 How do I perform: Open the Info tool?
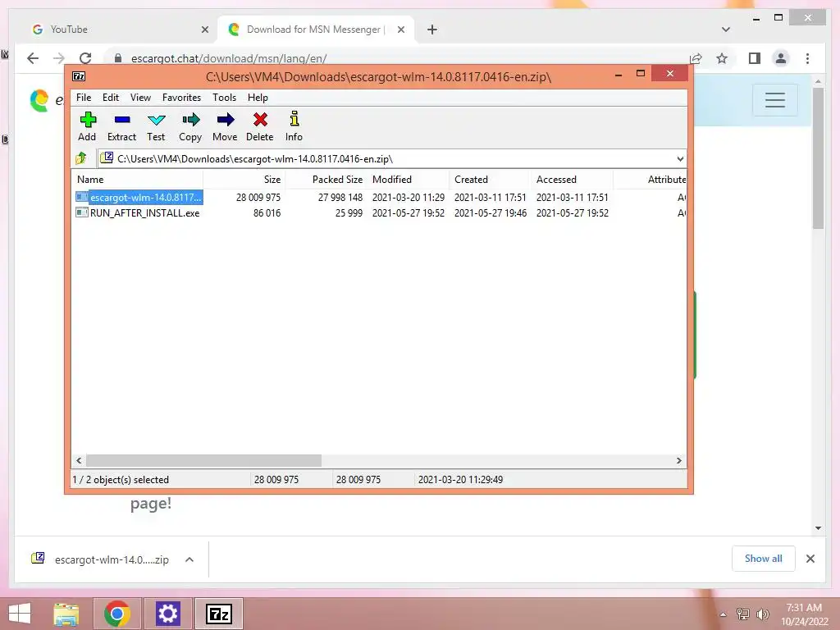point(294,127)
